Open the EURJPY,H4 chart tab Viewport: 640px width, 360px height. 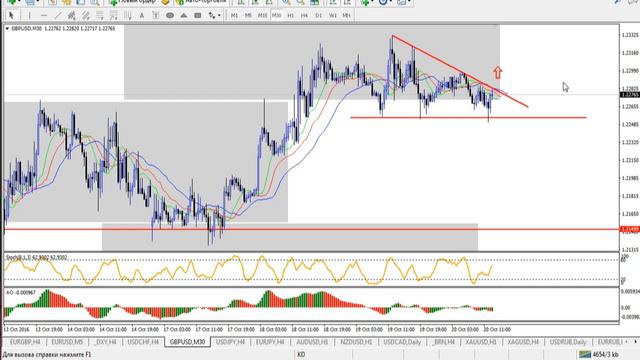(x=270, y=342)
